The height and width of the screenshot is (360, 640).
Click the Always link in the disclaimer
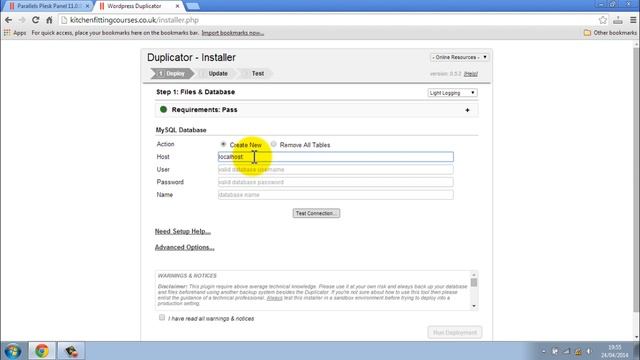tap(274, 298)
